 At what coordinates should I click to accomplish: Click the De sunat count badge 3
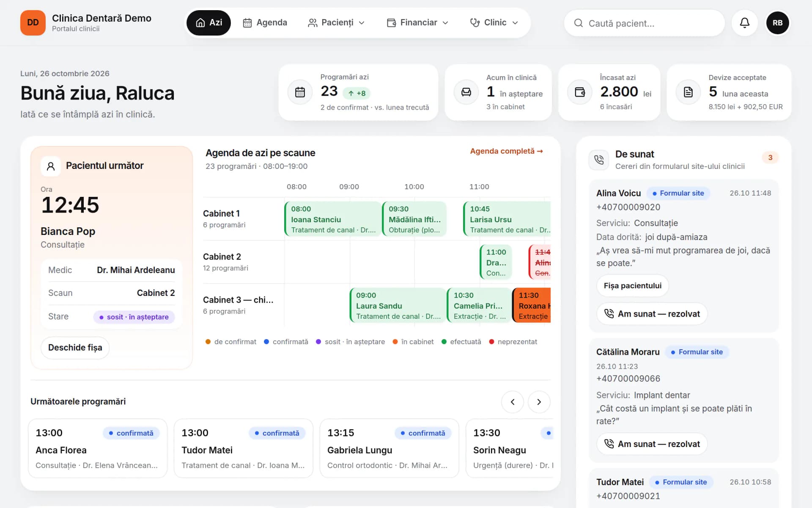770,157
